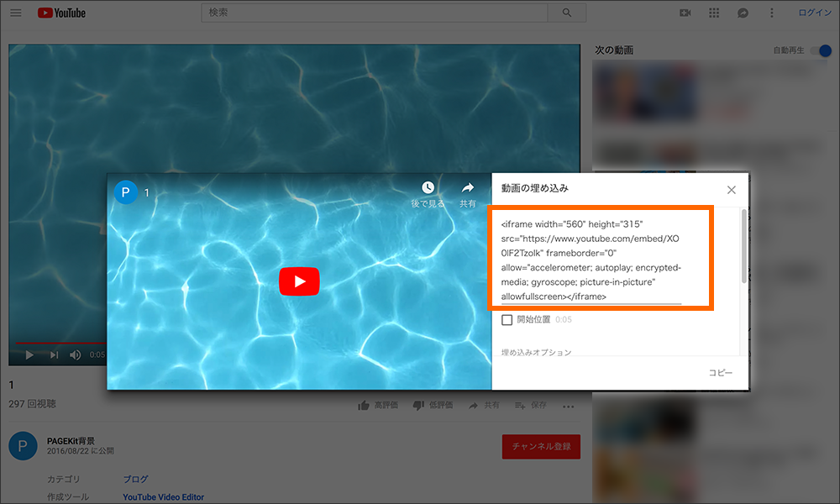Open the settings three-dot menu in header
Viewport: 840px width, 504px height.
tap(771, 13)
